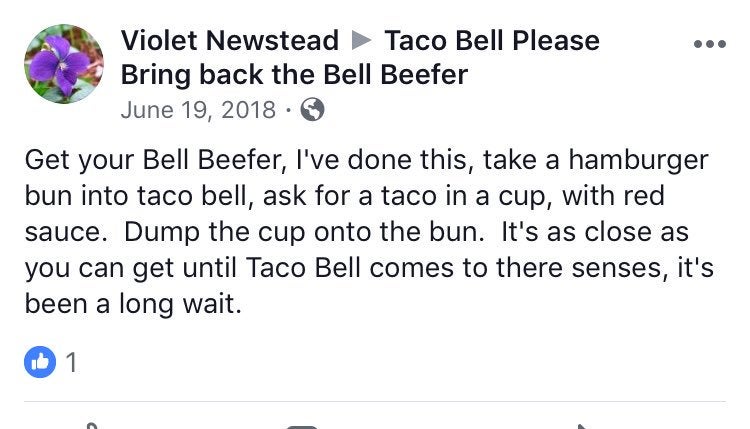Viewport: 750px width, 429px height.
Task: Click 'Bring back the Bell Beefer' group title line
Action: click(x=294, y=75)
